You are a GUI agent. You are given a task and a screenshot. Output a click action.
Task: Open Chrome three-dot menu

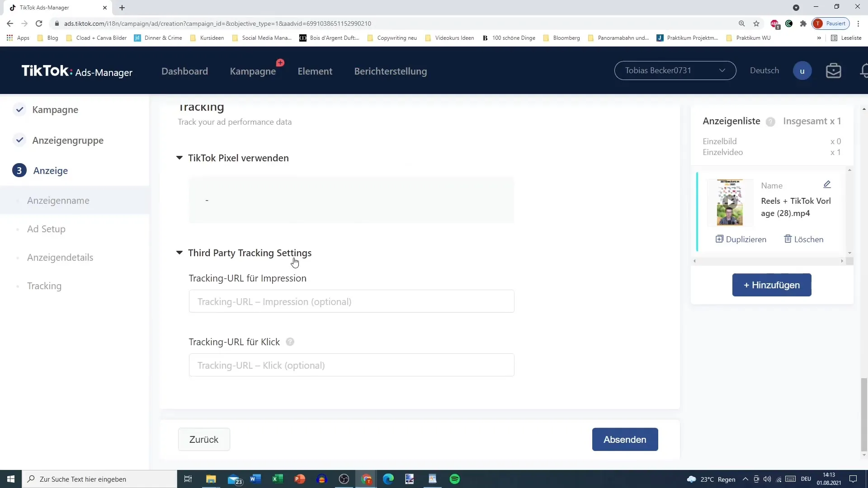click(x=859, y=23)
